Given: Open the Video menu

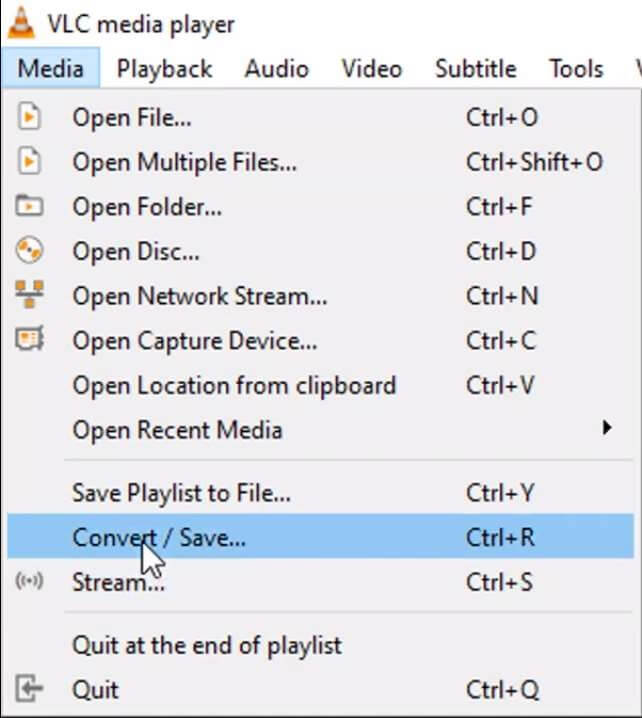Looking at the screenshot, I should (371, 69).
